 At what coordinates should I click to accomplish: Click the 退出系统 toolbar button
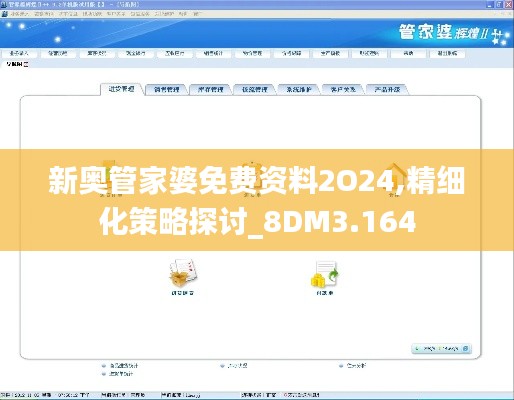click(x=447, y=53)
